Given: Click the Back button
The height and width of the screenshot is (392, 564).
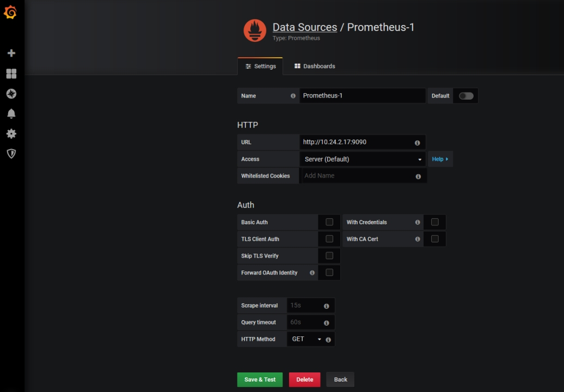Looking at the screenshot, I should (x=340, y=379).
